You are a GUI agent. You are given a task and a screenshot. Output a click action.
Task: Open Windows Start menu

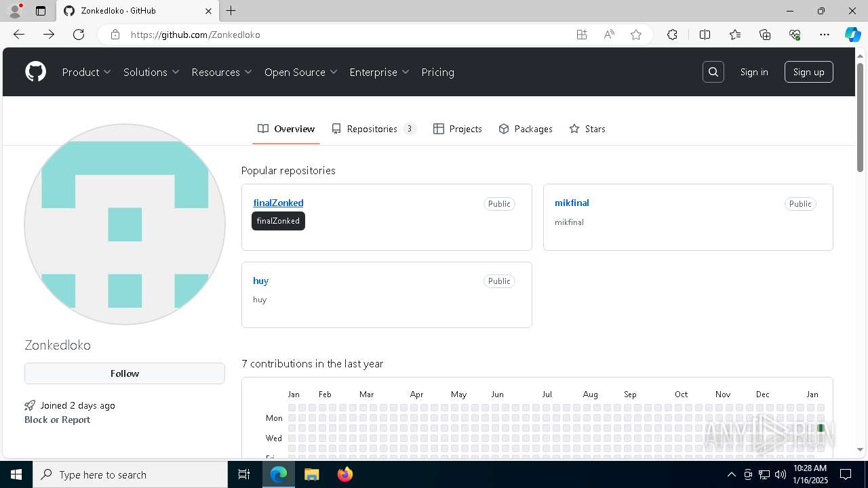point(16,474)
